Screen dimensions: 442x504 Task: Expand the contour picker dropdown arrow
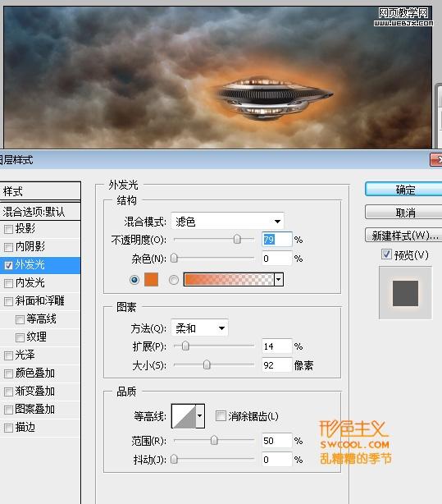(200, 416)
